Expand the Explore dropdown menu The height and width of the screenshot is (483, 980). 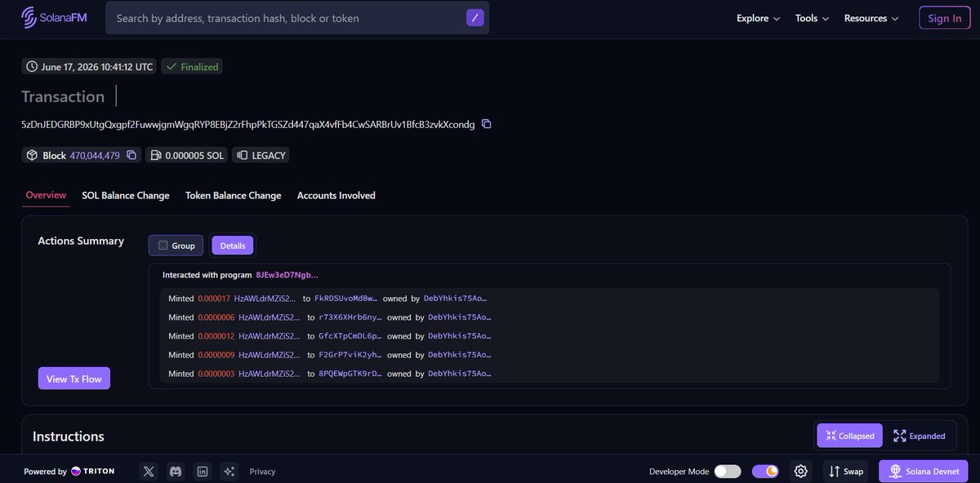coord(758,18)
